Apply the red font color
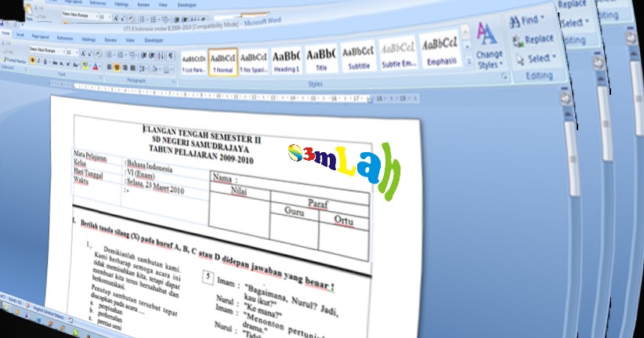This screenshot has width=644, height=338. click(x=96, y=67)
